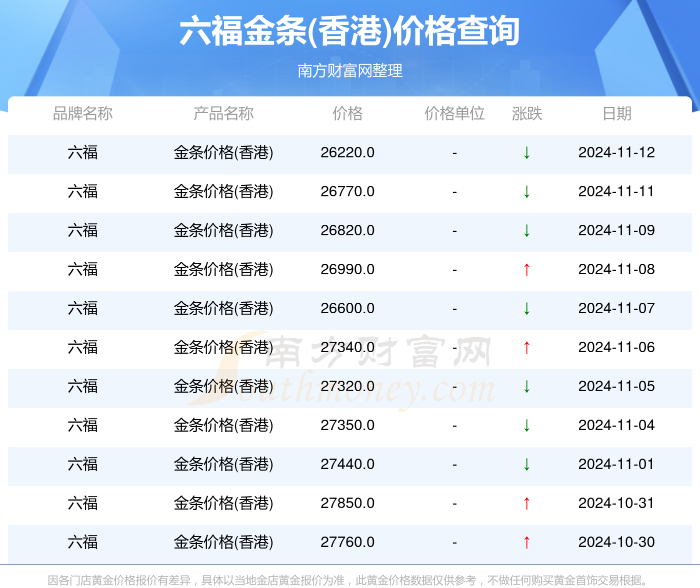Select the page title 六福金条(香港)价格查询
The height and width of the screenshot is (588, 700).
click(350, 31)
